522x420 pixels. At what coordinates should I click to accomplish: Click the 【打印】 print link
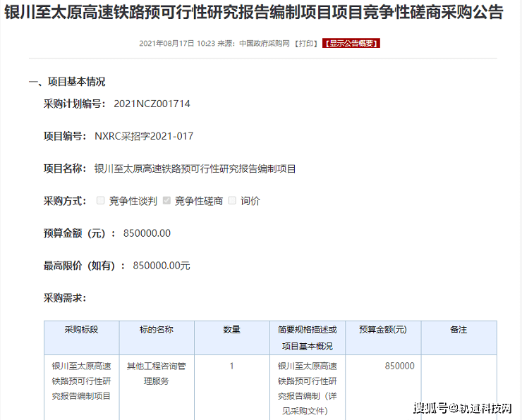coord(306,44)
